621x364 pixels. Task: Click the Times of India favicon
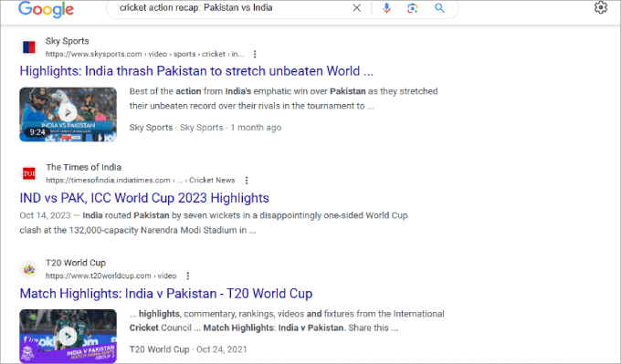pos(28,173)
